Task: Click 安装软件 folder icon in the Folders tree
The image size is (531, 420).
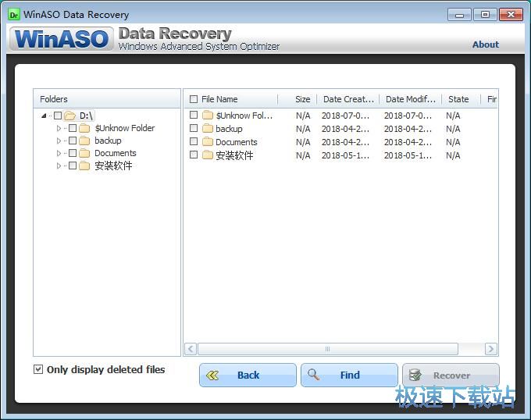Action: point(84,166)
